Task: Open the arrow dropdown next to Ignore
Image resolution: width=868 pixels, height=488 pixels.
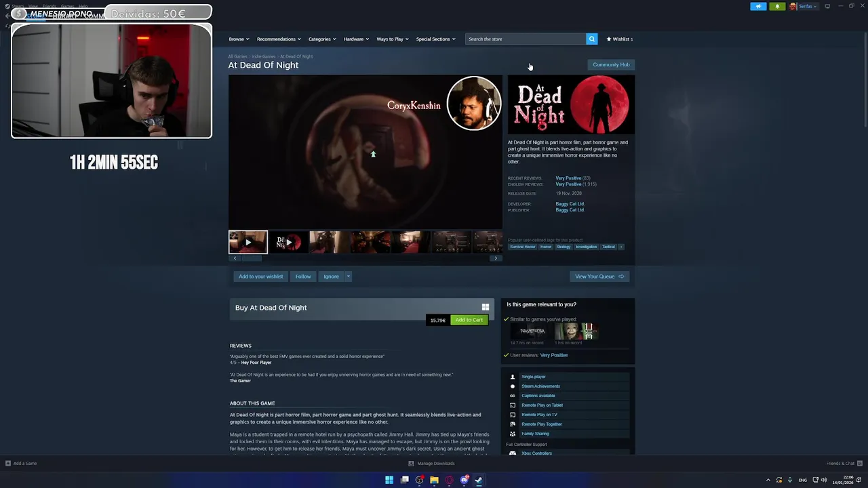Action: (348, 277)
